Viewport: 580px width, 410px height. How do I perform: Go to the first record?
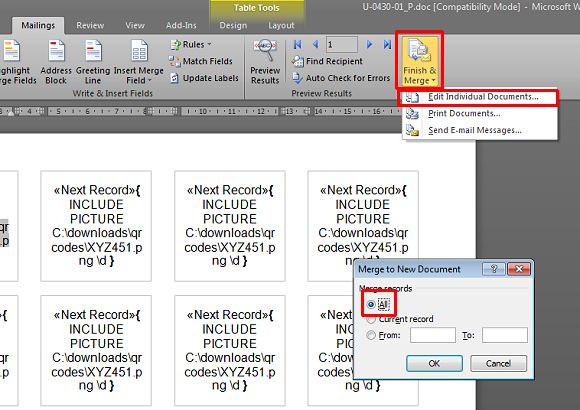(297, 45)
